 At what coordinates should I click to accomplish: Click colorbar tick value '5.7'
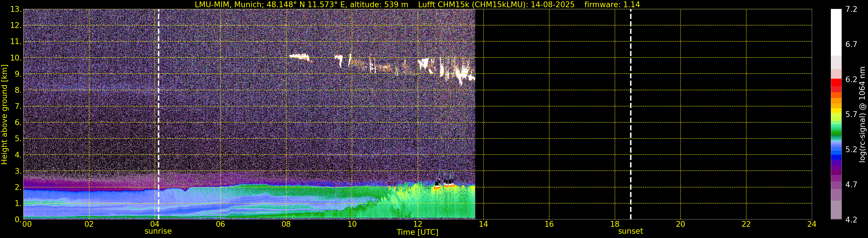851,114
